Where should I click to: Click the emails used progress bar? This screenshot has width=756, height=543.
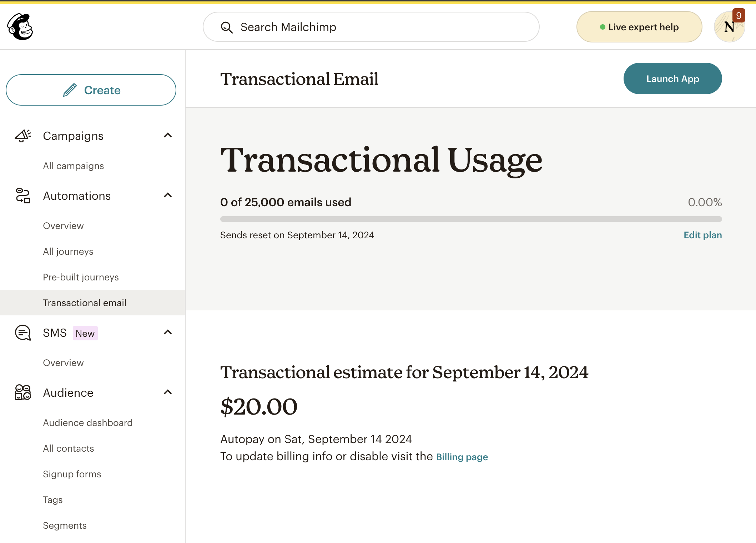coord(471,219)
